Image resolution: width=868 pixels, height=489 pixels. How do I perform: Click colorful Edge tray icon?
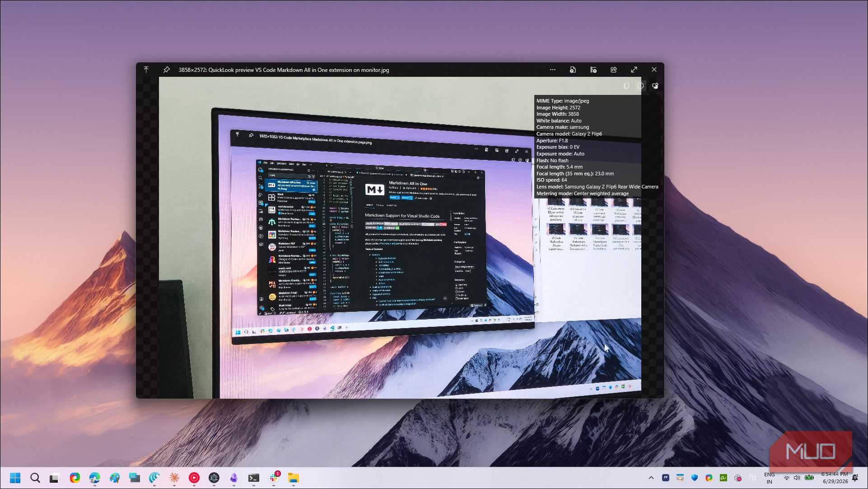(709, 478)
